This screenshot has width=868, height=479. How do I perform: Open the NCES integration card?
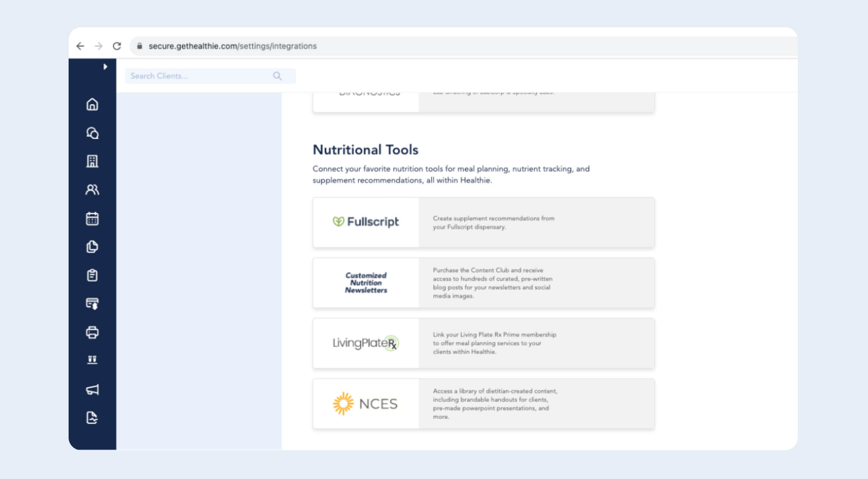click(483, 404)
